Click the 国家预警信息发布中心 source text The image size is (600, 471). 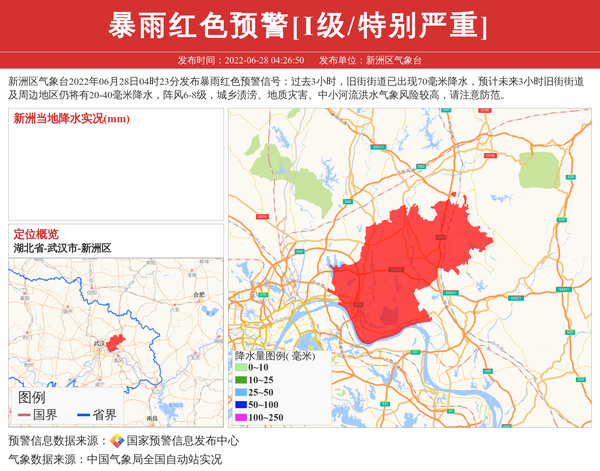182,441
